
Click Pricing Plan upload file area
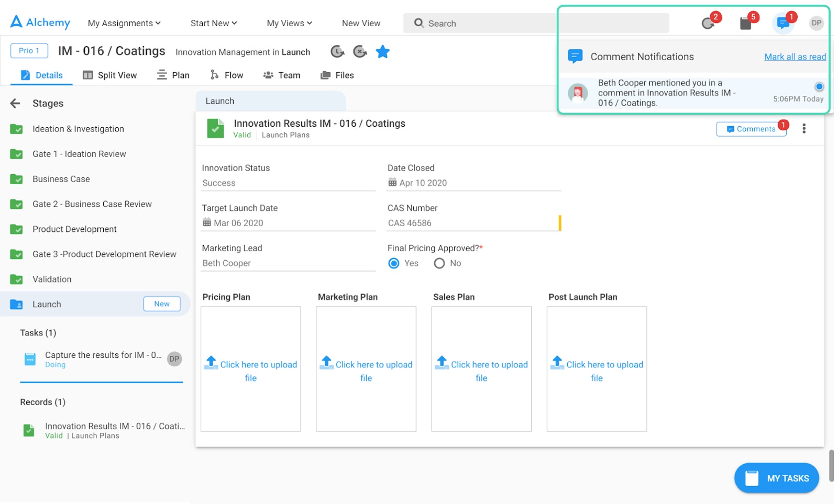(x=251, y=369)
